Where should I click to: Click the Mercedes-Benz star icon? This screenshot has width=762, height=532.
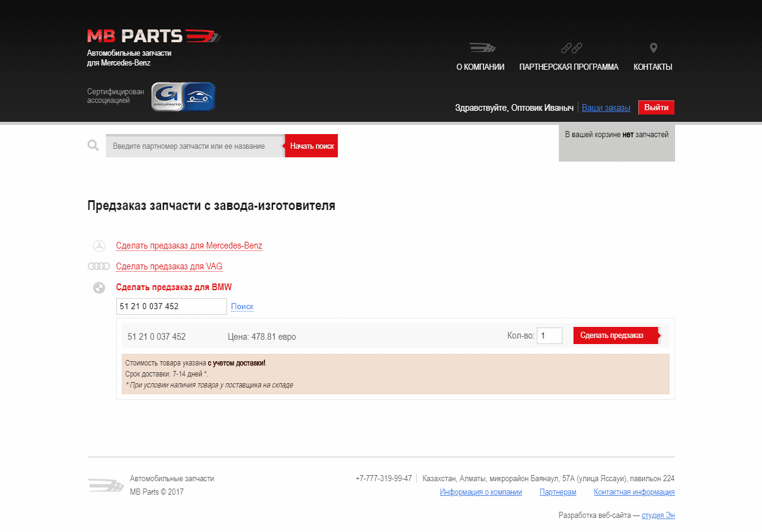(99, 246)
